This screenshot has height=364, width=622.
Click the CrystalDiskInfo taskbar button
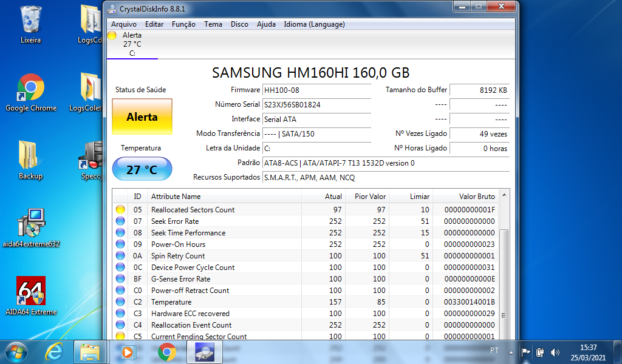[205, 352]
